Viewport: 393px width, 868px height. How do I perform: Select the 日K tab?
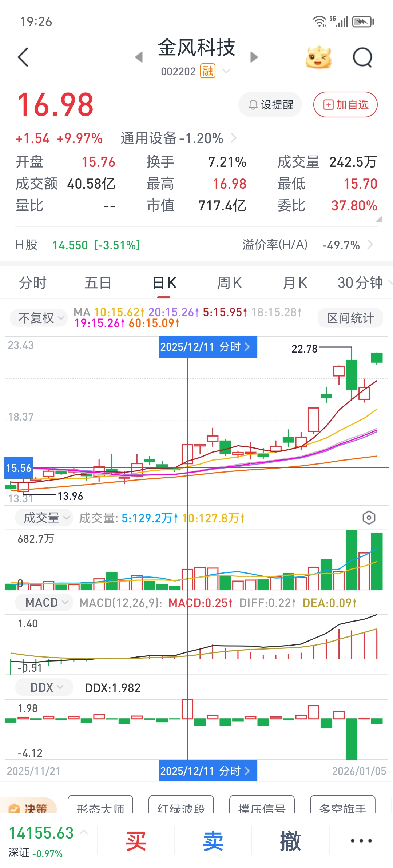164,283
